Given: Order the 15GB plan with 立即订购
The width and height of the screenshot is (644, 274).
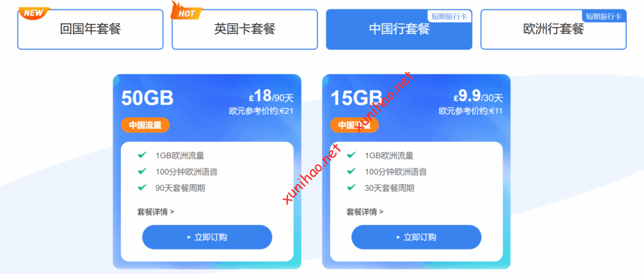Looking at the screenshot, I should [x=416, y=237].
